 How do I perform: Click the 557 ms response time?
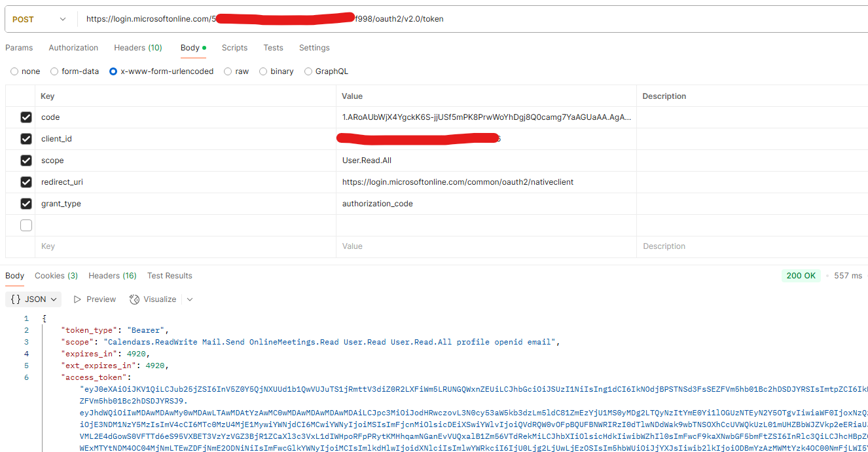848,276
